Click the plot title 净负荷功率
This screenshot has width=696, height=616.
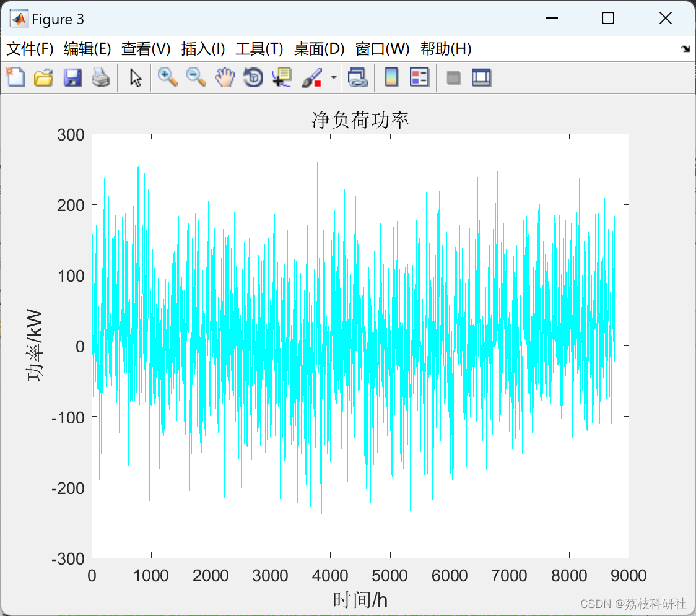click(x=360, y=120)
